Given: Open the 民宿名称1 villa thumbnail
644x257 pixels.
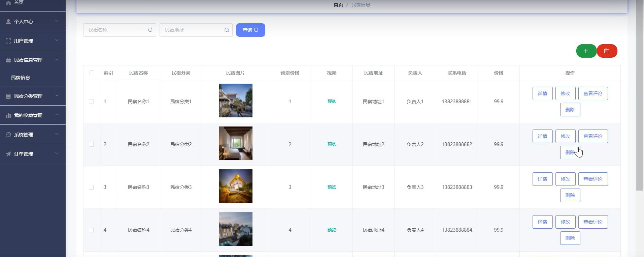Looking at the screenshot, I should pos(236,101).
